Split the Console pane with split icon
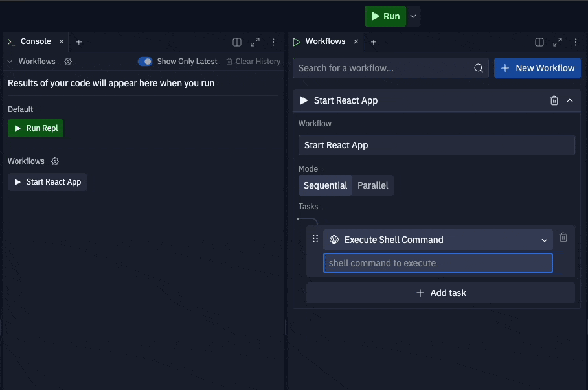 point(237,42)
